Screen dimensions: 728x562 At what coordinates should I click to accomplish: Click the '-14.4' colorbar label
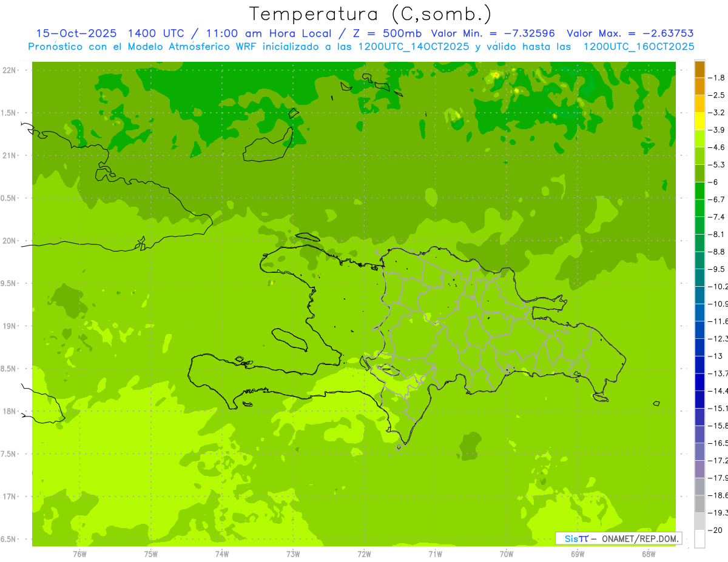pos(718,391)
